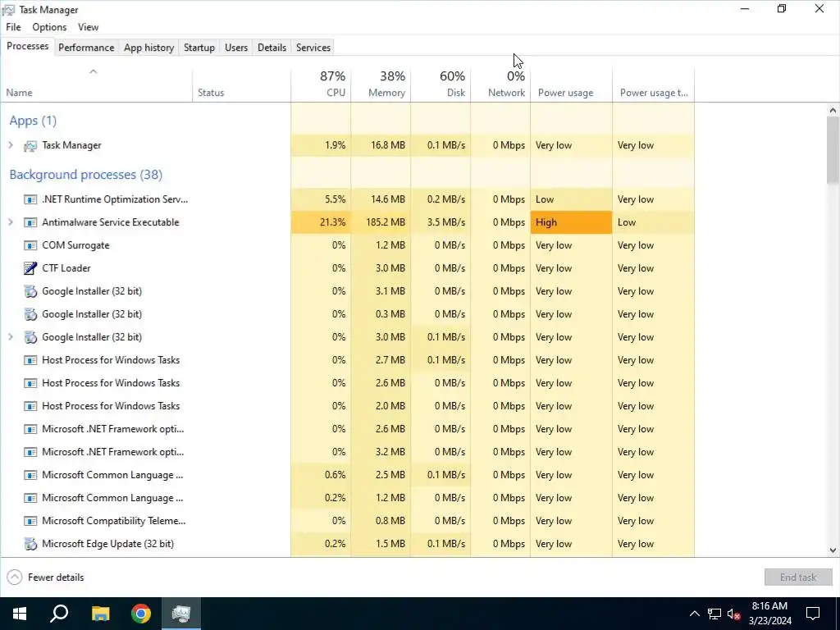This screenshot has height=630, width=840.
Task: Click the Task Manager title bar icon
Action: coord(8,10)
